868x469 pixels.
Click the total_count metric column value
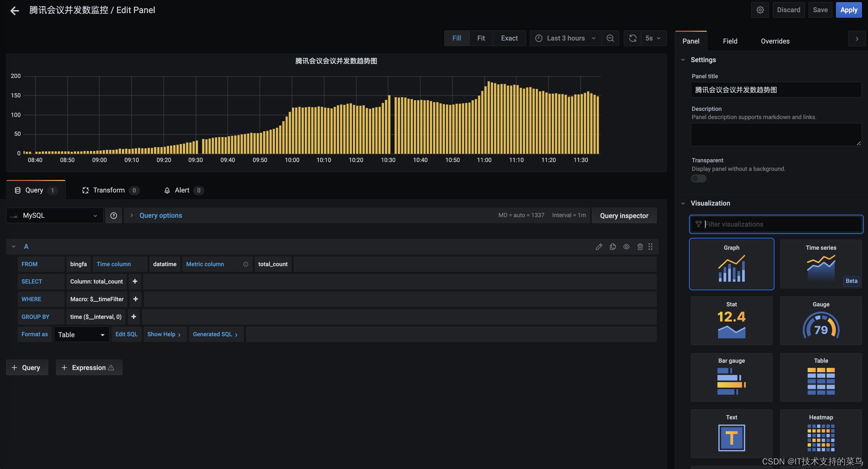pos(273,265)
